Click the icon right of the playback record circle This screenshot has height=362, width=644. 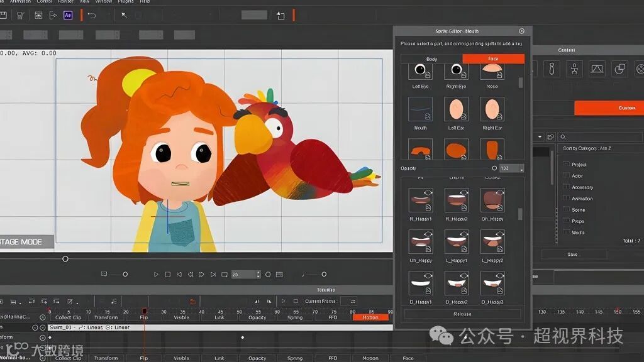(x=279, y=275)
